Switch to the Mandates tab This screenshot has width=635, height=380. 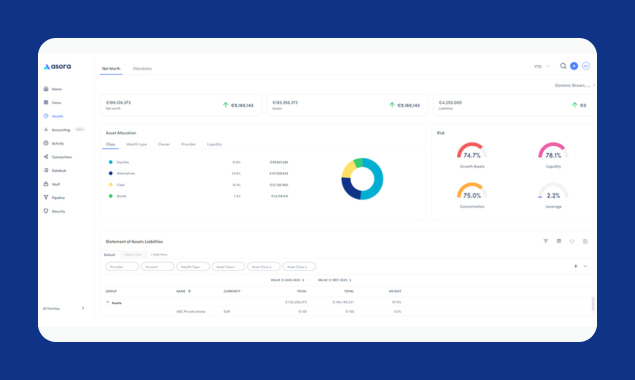[x=142, y=68]
